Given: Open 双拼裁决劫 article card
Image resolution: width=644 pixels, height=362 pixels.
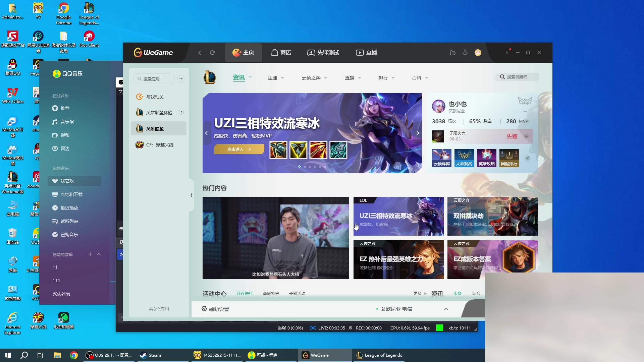Looking at the screenshot, I should [493, 216].
